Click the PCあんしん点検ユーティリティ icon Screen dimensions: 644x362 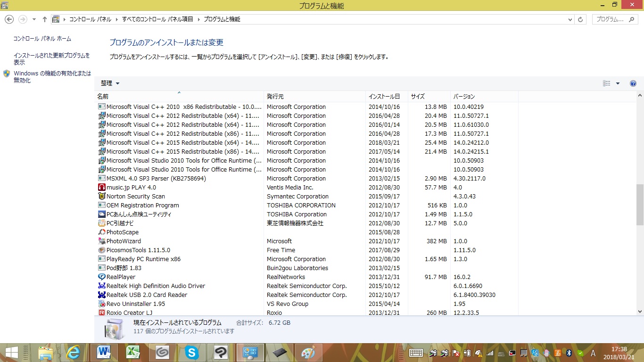click(x=101, y=214)
